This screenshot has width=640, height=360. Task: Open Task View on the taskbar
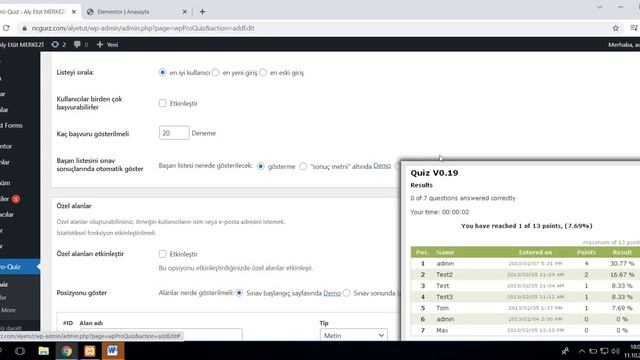[20, 351]
